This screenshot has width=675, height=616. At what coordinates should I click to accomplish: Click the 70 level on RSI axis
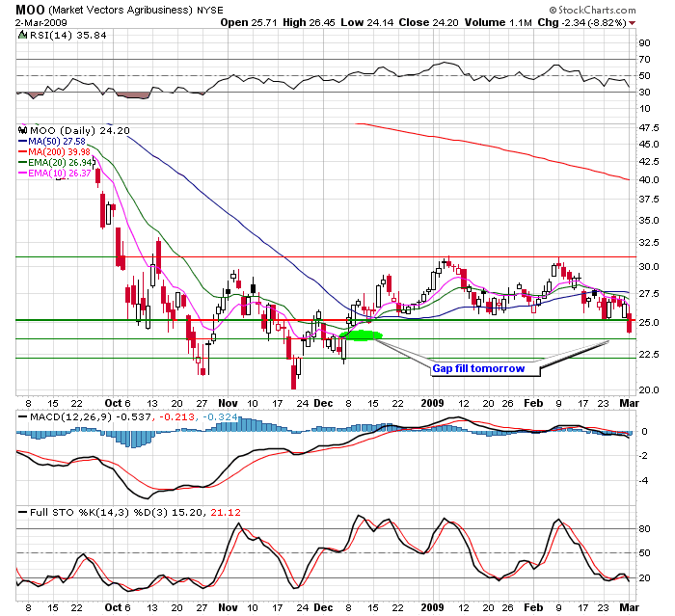pyautogui.click(x=644, y=60)
